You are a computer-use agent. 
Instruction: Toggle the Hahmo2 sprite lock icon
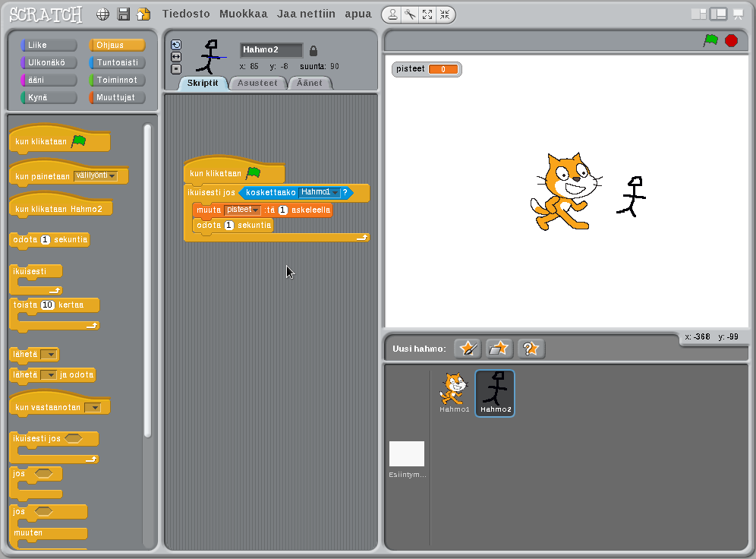click(313, 51)
